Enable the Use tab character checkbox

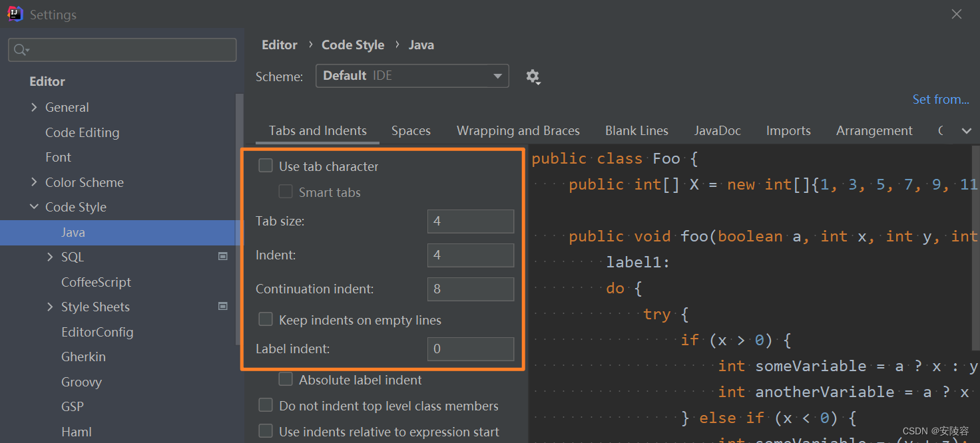[x=266, y=166]
